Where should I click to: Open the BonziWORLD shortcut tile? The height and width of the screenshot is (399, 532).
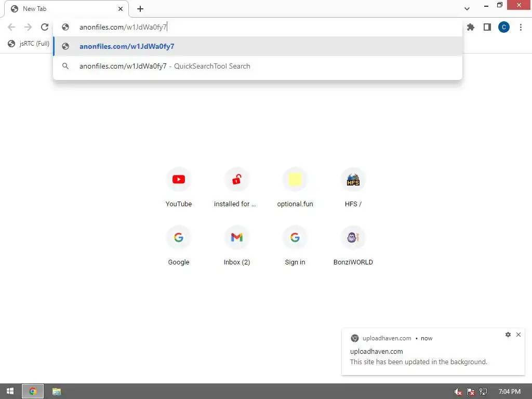(x=353, y=245)
